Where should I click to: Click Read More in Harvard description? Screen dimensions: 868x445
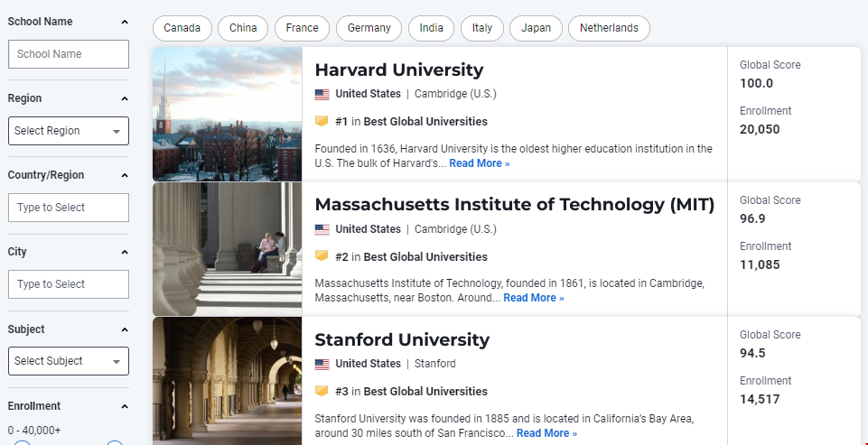(480, 163)
